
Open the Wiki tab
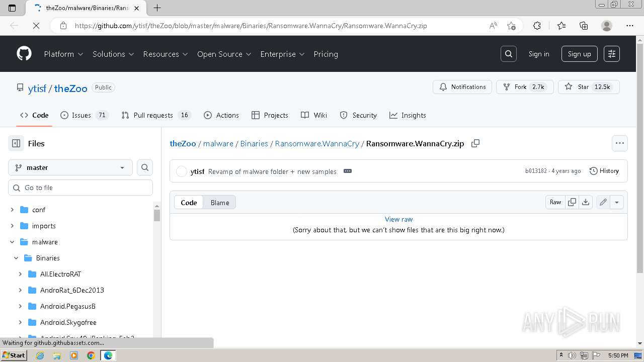tap(314, 115)
